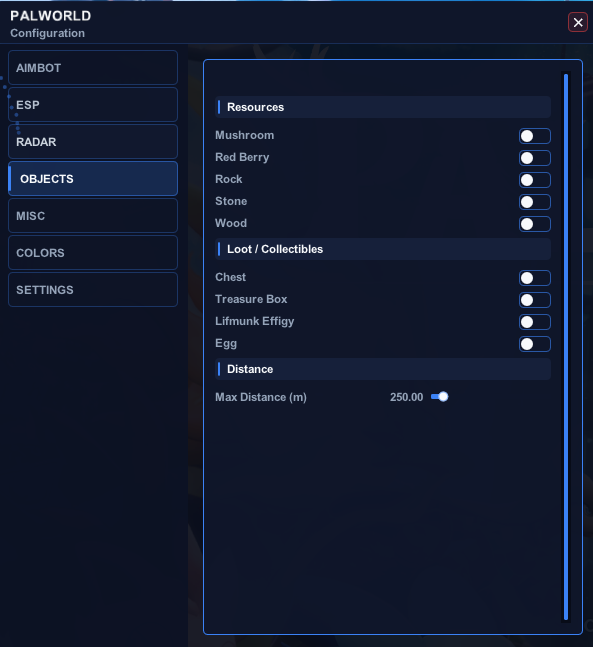Click the Treasure Box label
593x647 pixels.
[251, 299]
